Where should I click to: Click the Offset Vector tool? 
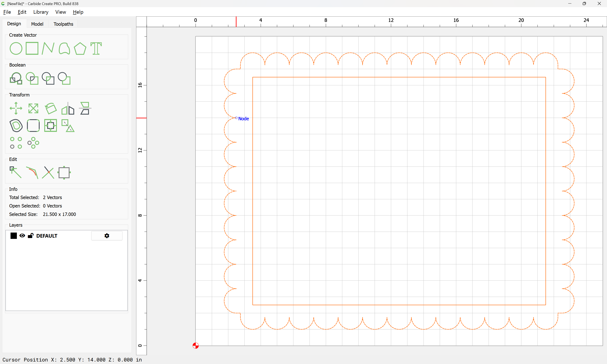pos(16,126)
